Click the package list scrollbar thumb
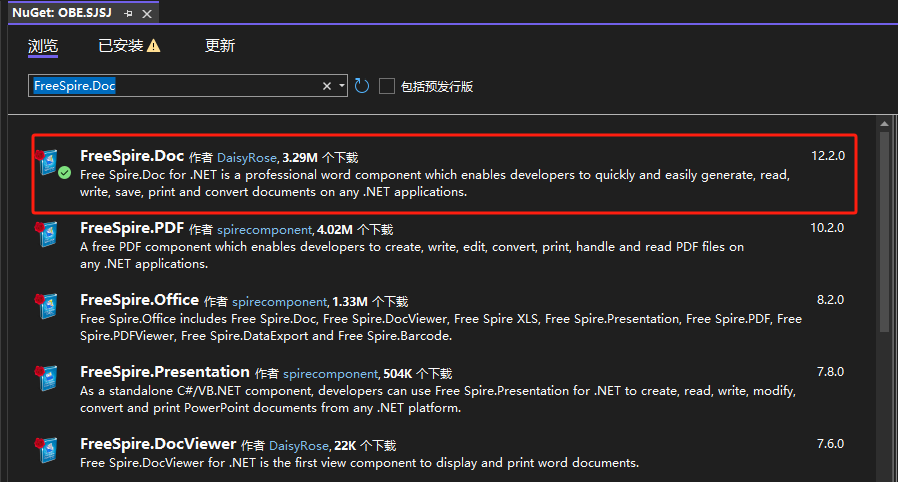This screenshot has width=898, height=482. point(884,232)
